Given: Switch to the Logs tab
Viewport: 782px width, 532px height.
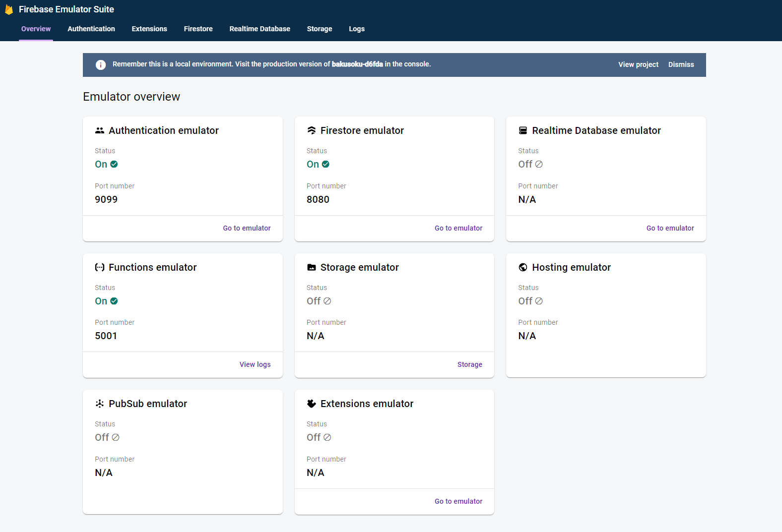Looking at the screenshot, I should point(357,29).
